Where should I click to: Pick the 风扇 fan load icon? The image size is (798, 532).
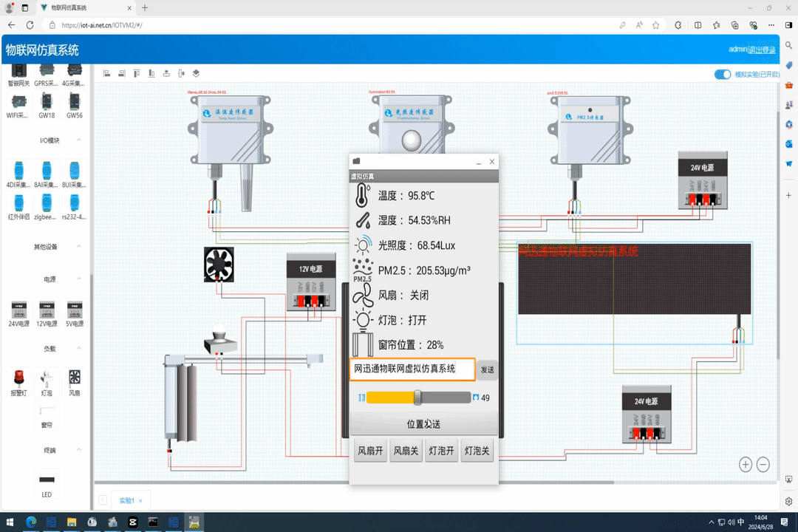[73, 379]
